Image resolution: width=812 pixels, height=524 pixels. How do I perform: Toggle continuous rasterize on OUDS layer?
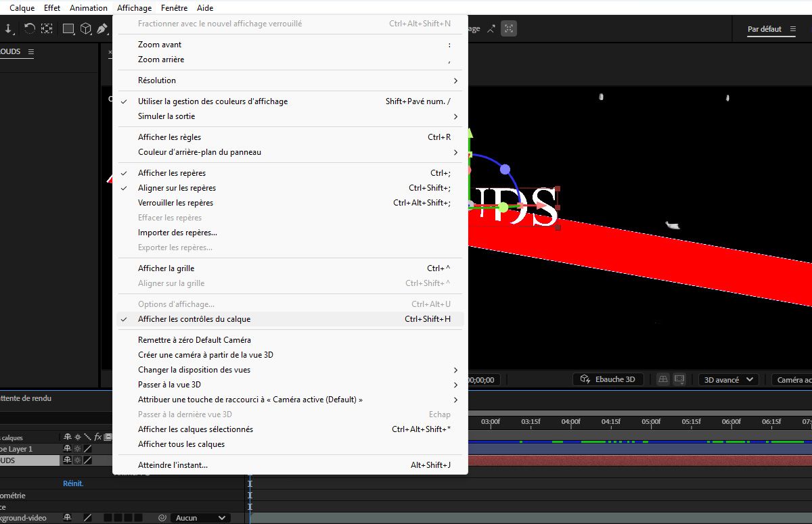pyautogui.click(x=78, y=460)
